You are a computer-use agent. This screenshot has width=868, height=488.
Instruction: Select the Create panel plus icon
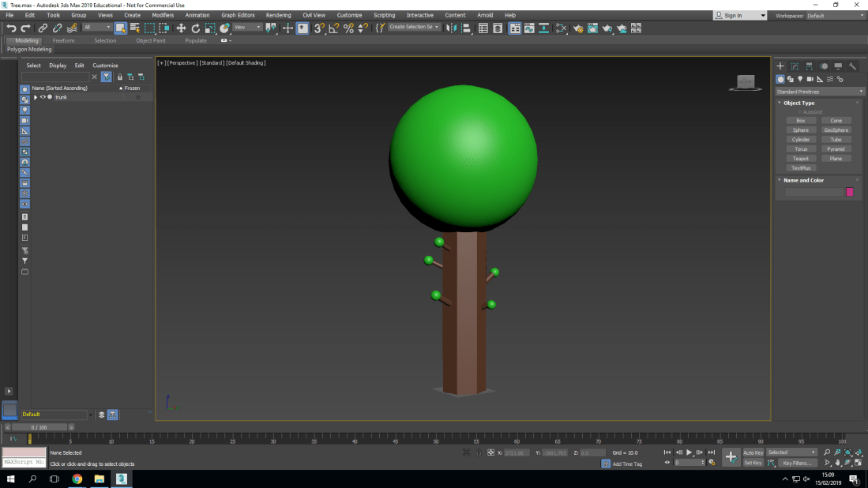(780, 66)
